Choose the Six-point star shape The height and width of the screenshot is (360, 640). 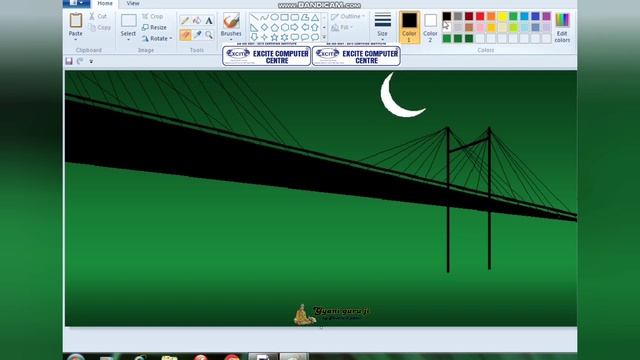pos(284,37)
